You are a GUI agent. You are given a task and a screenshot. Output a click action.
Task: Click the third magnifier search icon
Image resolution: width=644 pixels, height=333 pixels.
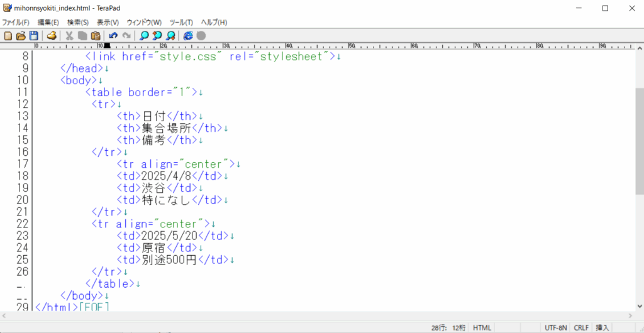pyautogui.click(x=170, y=35)
